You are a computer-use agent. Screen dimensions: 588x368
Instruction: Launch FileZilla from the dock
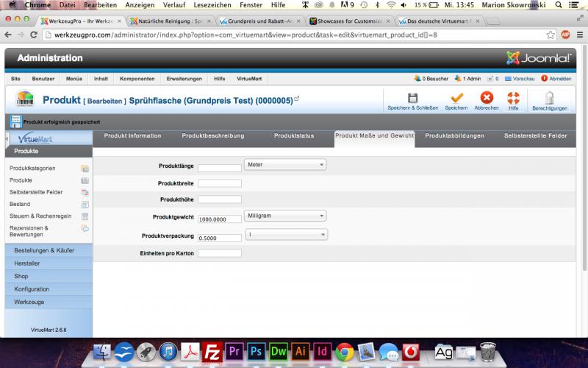tap(212, 353)
